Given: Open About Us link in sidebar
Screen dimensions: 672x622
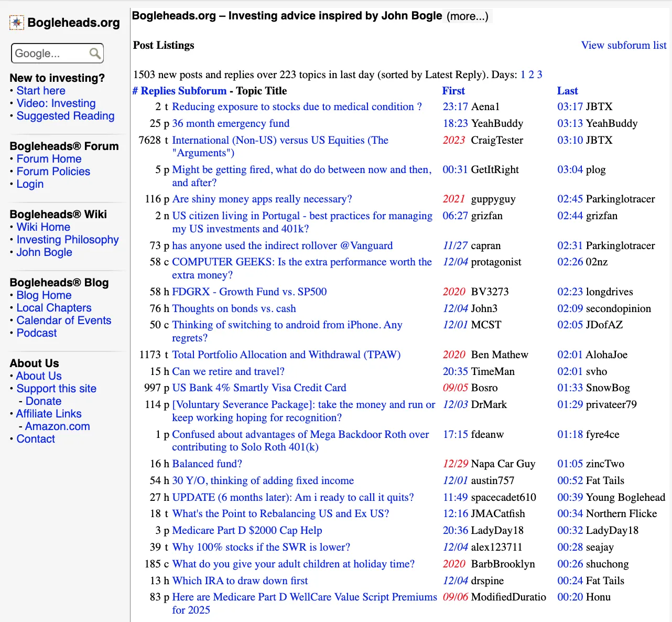Looking at the screenshot, I should point(39,376).
